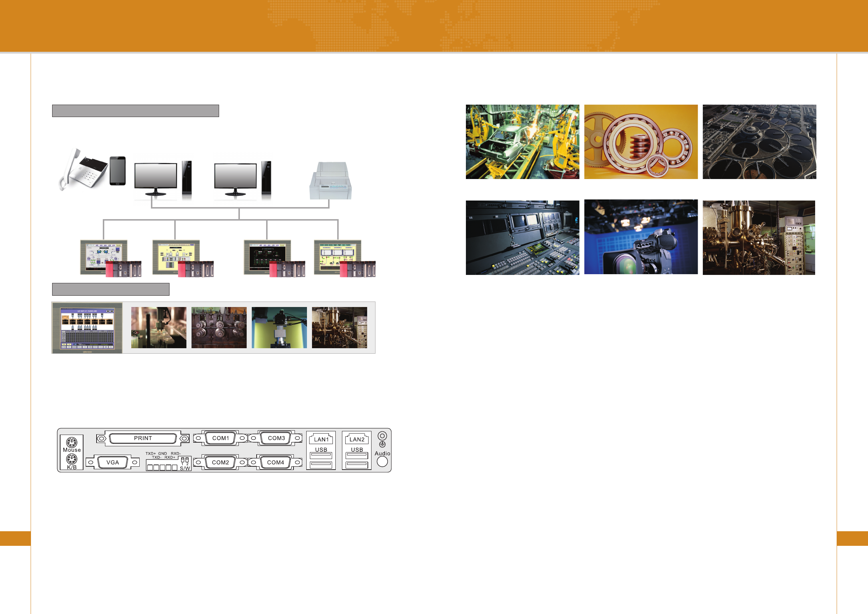Screen dimensions: 868x614
Task: Click the round Audio jack
Action: point(382,462)
